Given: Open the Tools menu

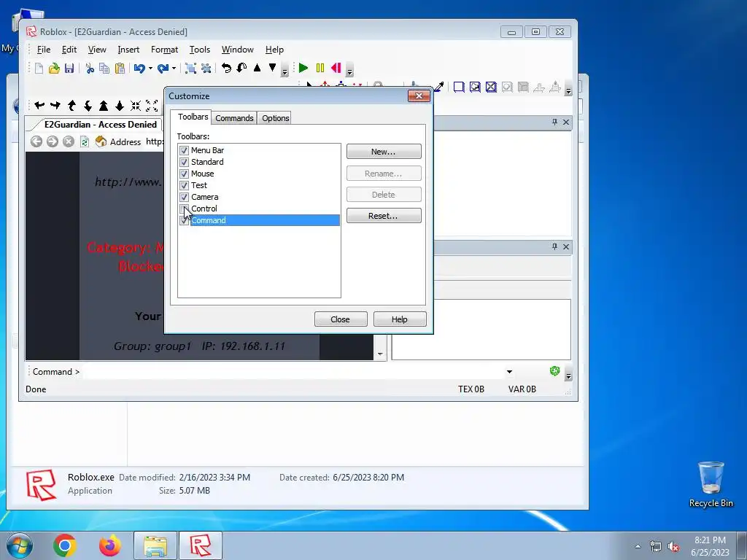Looking at the screenshot, I should click(x=200, y=50).
